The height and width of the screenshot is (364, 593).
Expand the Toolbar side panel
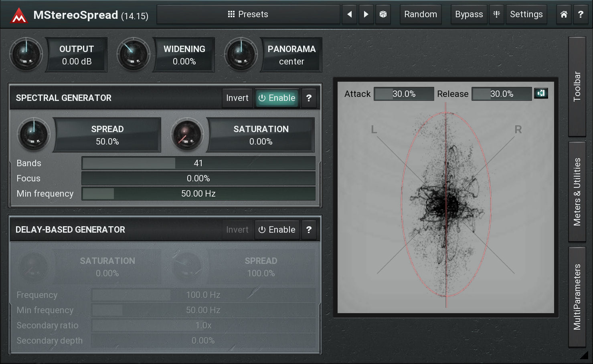[x=577, y=86]
